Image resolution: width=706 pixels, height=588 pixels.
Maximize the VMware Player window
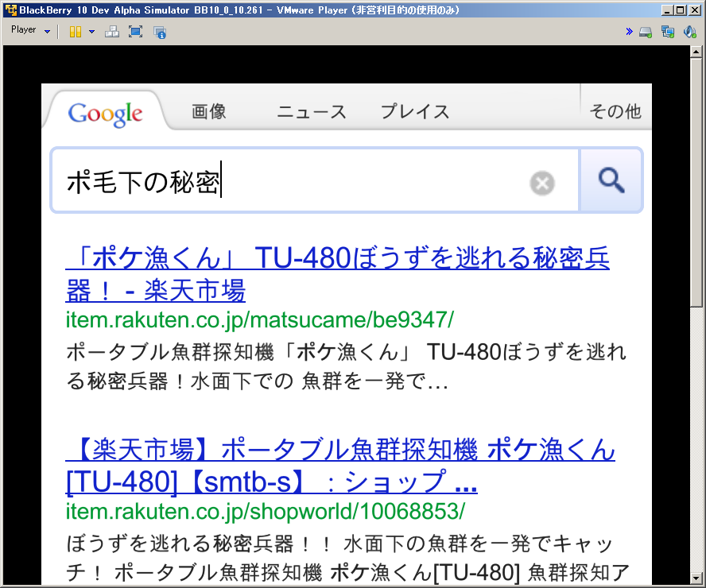tap(681, 10)
